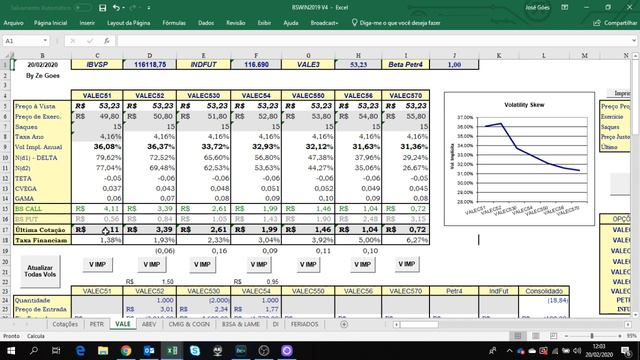Click the Redo arrow icon

133,8
